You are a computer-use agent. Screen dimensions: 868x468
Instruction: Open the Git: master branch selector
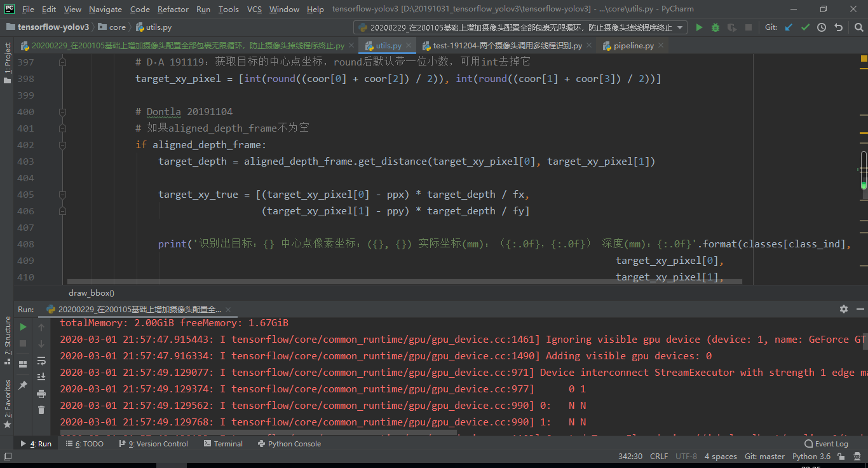[764, 456]
